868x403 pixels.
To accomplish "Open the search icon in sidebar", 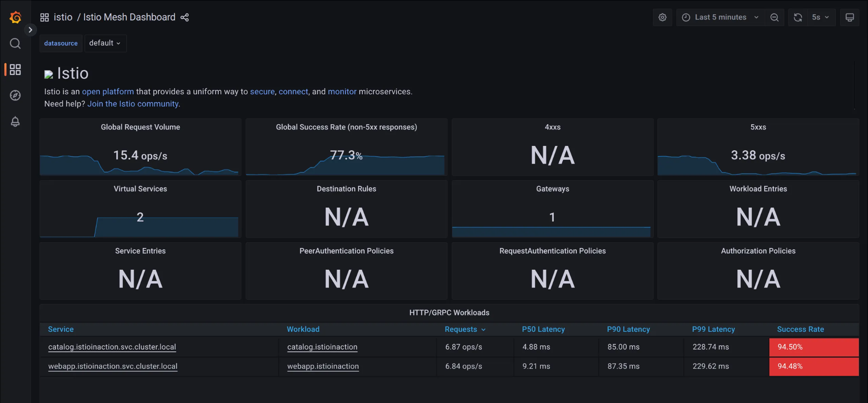I will [15, 43].
